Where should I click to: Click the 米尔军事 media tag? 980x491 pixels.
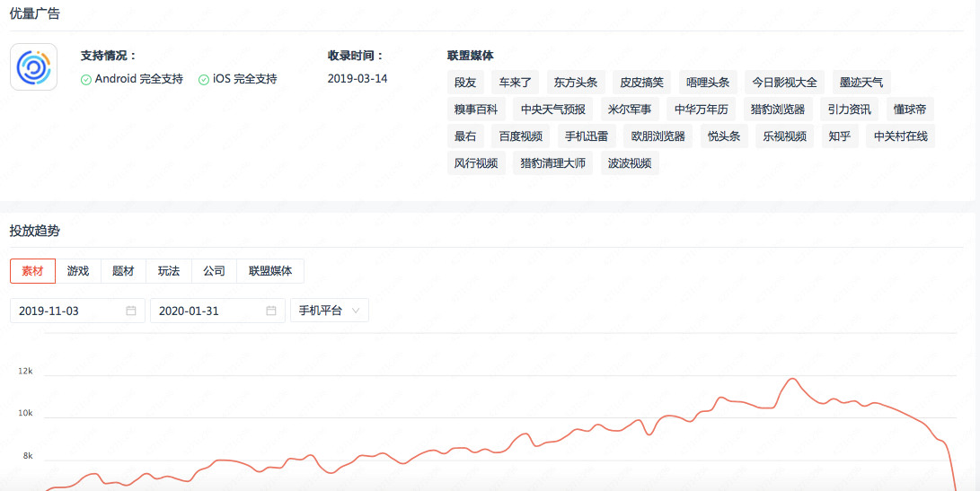[630, 110]
